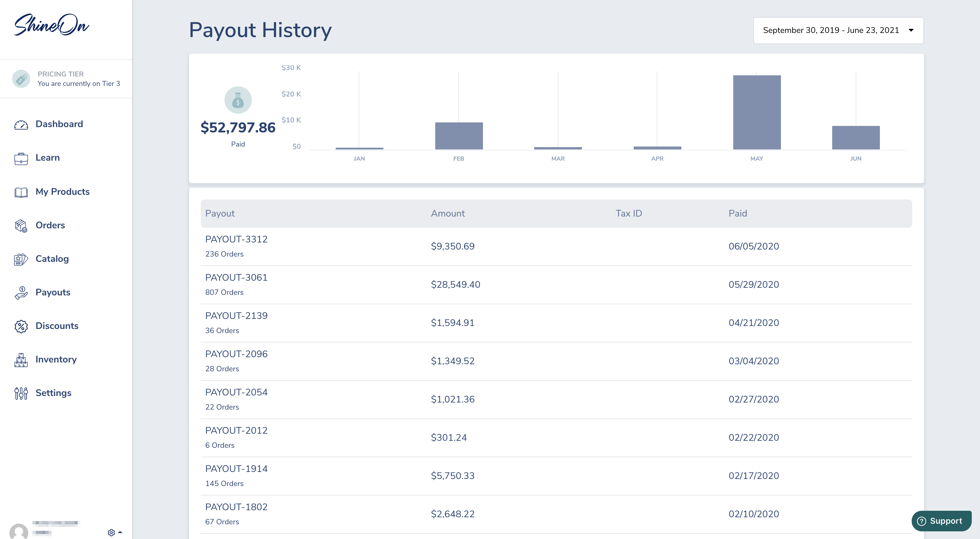Screen dimensions: 980x539
Task: Click the Orders box icon
Action: click(x=21, y=225)
